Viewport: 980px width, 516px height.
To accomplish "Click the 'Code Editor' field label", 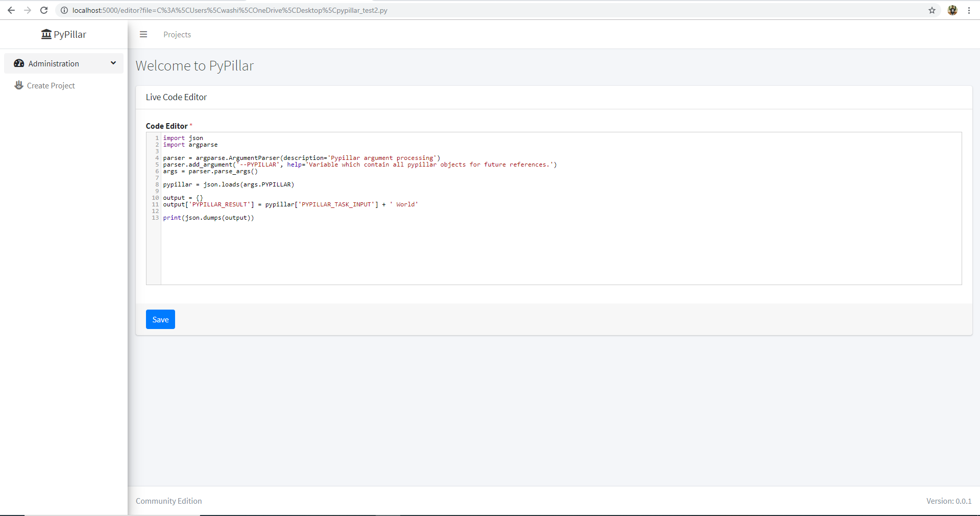I will coord(167,126).
